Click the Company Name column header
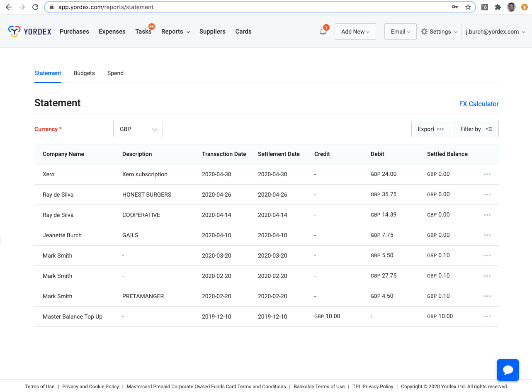Image resolution: width=532 pixels, height=392 pixels. [63, 154]
